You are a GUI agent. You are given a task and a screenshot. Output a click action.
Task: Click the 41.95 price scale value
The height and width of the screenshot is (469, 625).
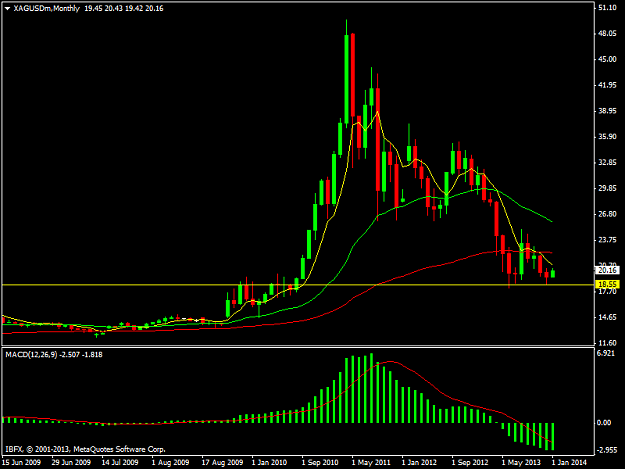tap(607, 85)
